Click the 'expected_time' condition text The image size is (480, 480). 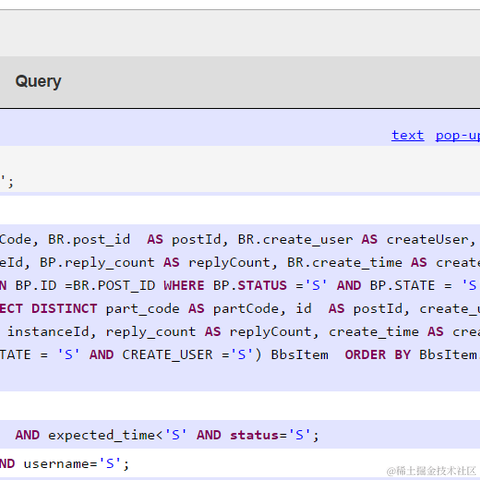[x=101, y=435]
